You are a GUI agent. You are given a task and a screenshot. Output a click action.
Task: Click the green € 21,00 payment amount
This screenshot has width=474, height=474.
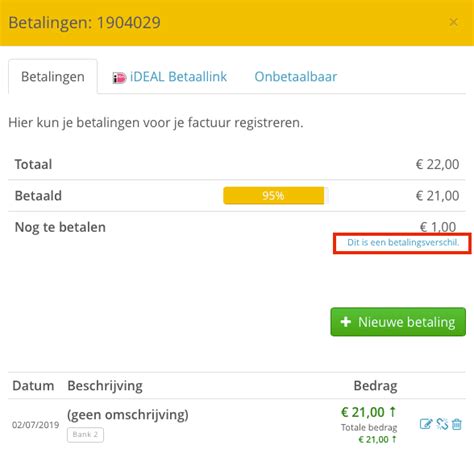[x=368, y=412]
